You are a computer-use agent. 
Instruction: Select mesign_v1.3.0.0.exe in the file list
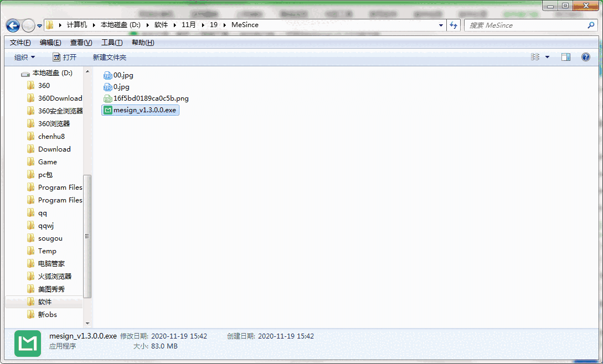point(140,110)
